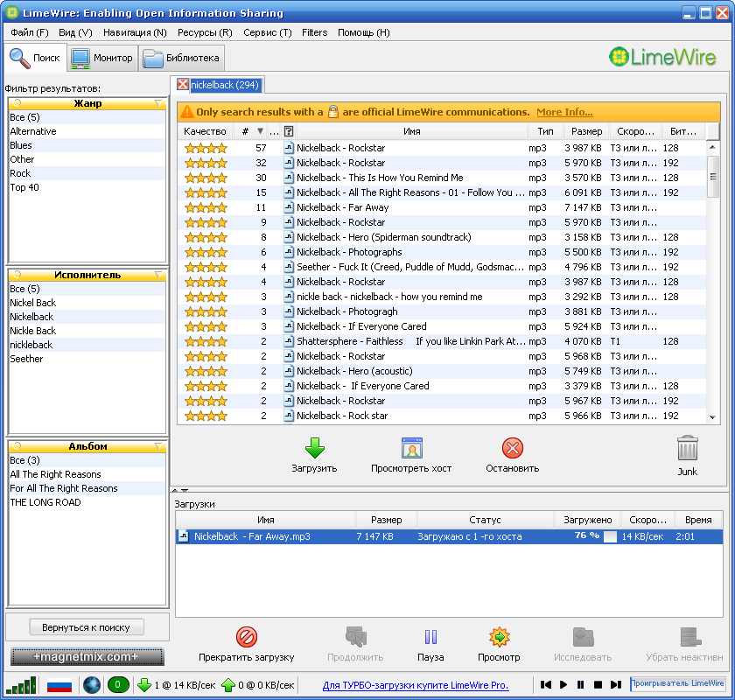
Task: Click the red Остановить stop icon
Action: click(513, 448)
